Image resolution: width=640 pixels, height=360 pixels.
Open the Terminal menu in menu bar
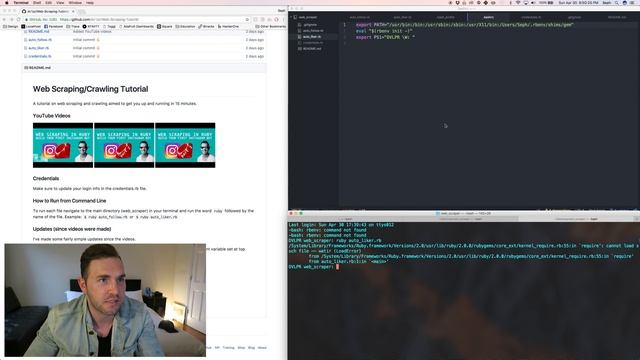[21, 2]
